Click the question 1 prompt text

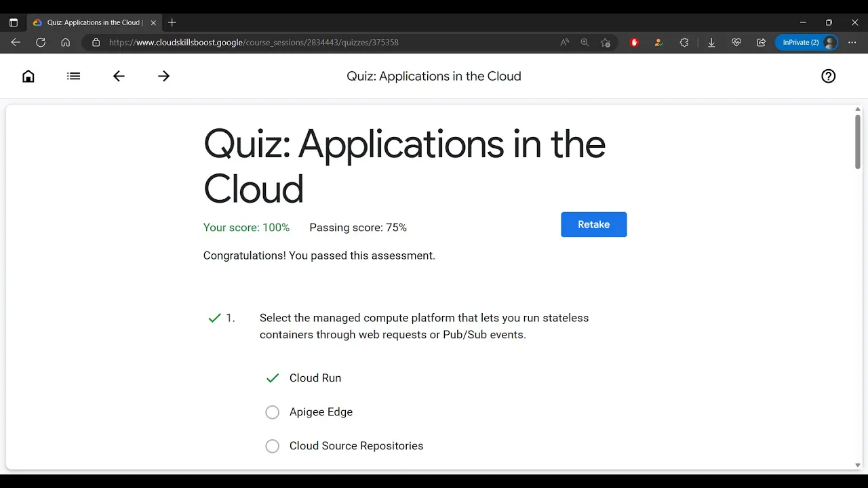point(425,326)
